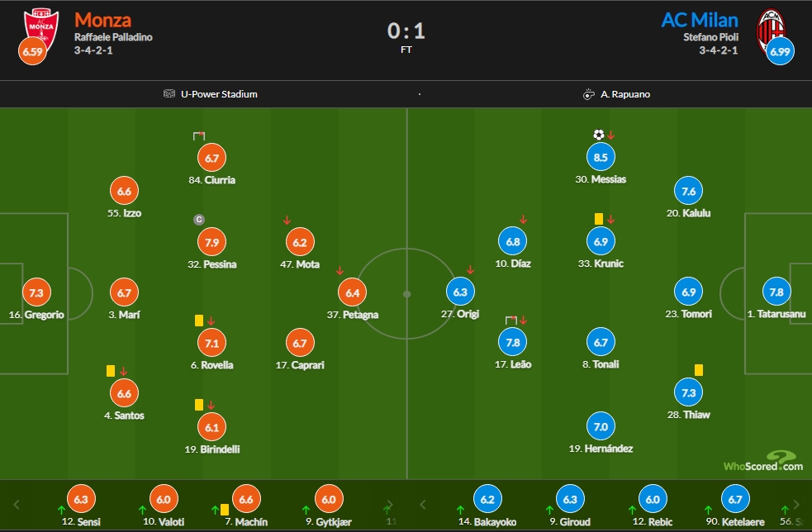Screen dimensions: 812x532
Task: Click the goal ball icon above Messias
Action: coord(599,135)
